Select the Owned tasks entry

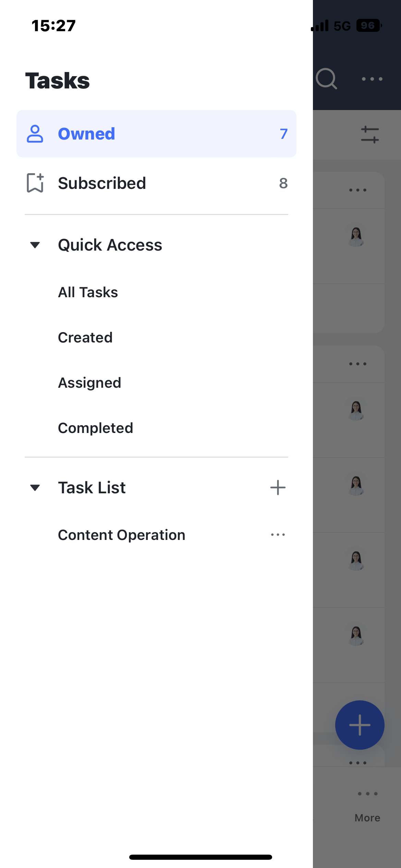[x=86, y=134]
